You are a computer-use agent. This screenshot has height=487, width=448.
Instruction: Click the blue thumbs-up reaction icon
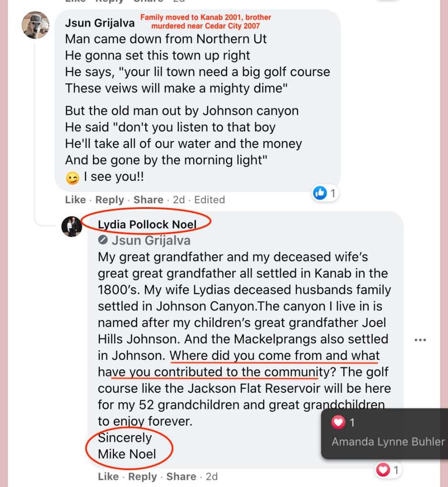click(320, 193)
